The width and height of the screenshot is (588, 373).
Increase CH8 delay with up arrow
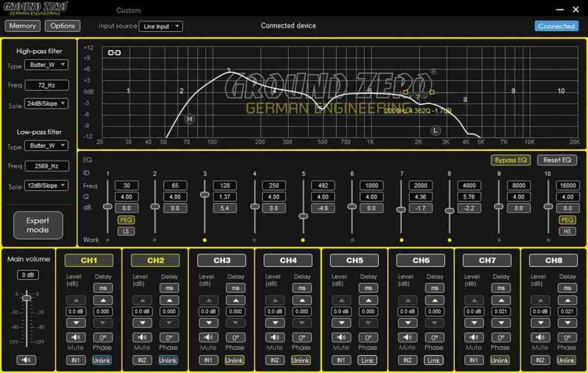pyautogui.click(x=567, y=300)
